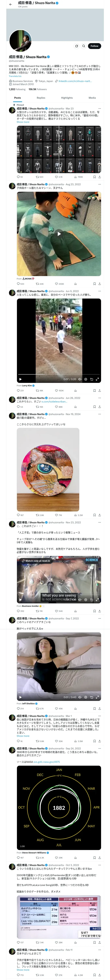Viewport: 110px width, 980px height.
Task: Repost the folding board video post
Action: [x=39, y=284]
